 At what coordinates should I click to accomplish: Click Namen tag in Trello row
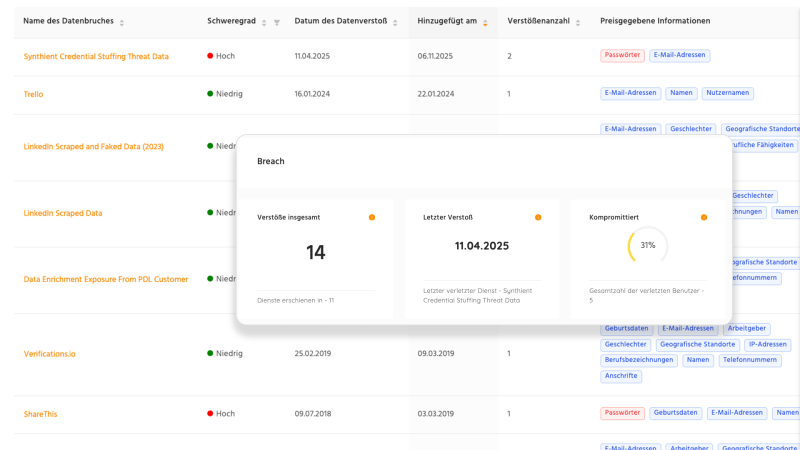(x=681, y=93)
